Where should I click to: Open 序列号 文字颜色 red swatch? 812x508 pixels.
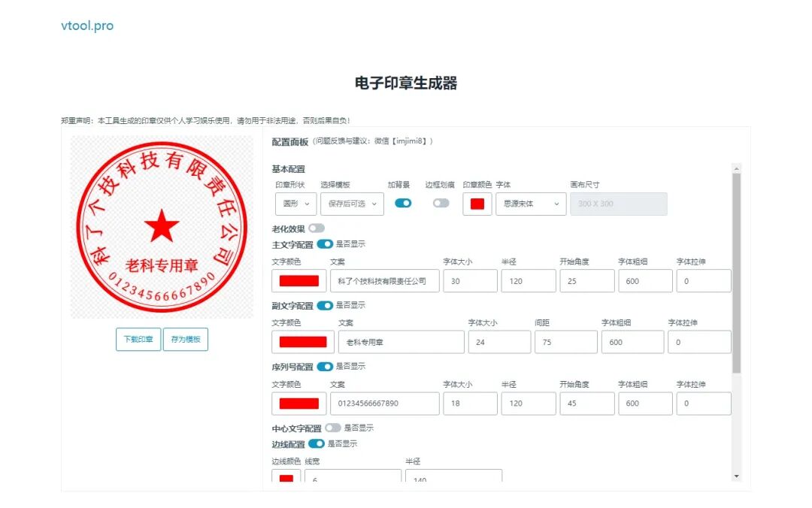tap(298, 404)
